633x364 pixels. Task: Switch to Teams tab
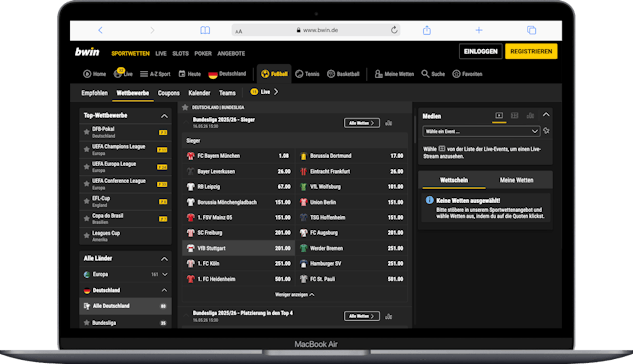pyautogui.click(x=227, y=93)
